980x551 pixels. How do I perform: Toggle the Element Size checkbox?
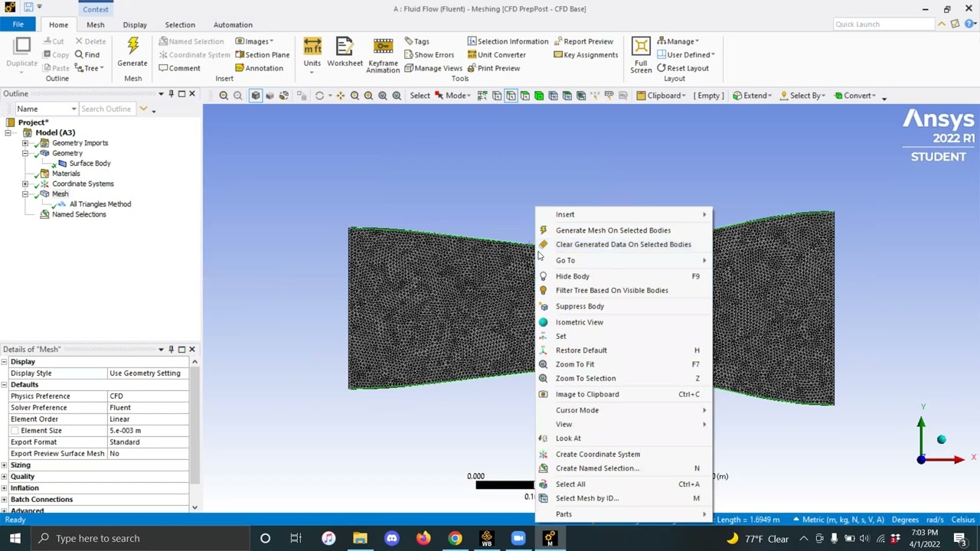click(x=15, y=431)
